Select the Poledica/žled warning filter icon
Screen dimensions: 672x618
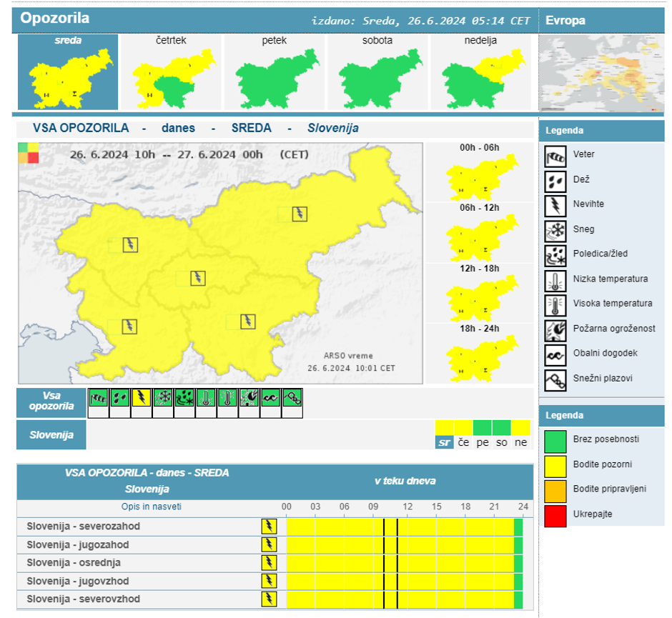tap(183, 399)
